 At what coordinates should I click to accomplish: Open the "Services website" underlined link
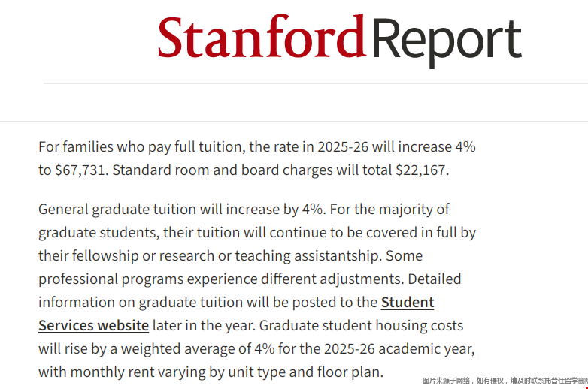[x=94, y=325]
